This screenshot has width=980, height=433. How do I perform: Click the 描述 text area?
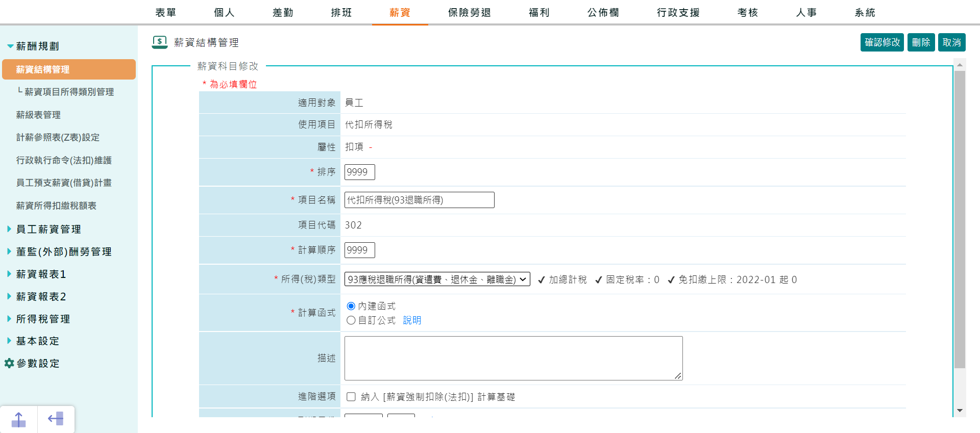coord(513,358)
